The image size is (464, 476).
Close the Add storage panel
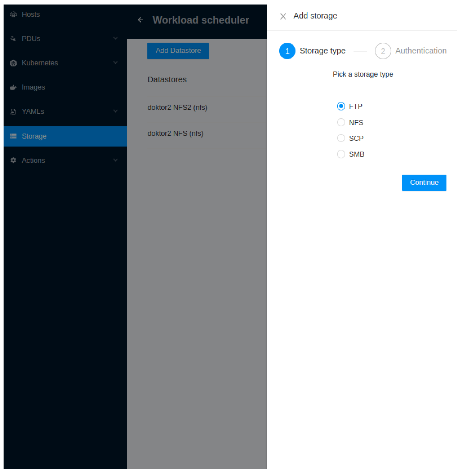pos(283,16)
